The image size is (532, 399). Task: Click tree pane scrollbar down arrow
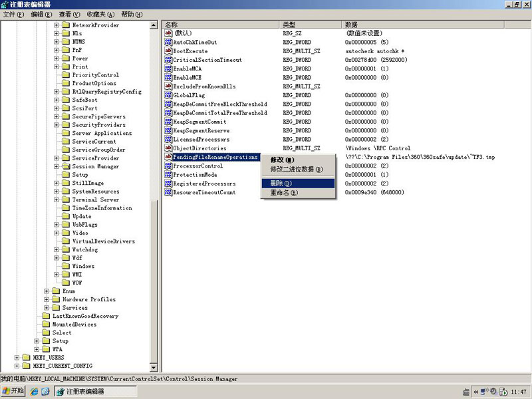click(155, 368)
